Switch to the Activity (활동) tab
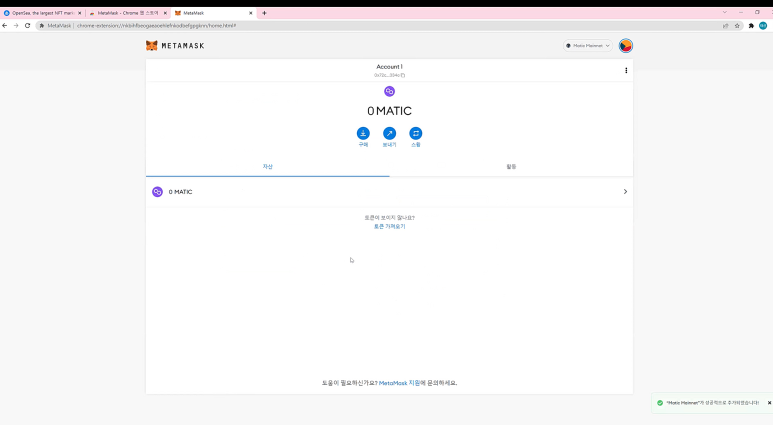The height and width of the screenshot is (425, 773). pyautogui.click(x=511, y=167)
